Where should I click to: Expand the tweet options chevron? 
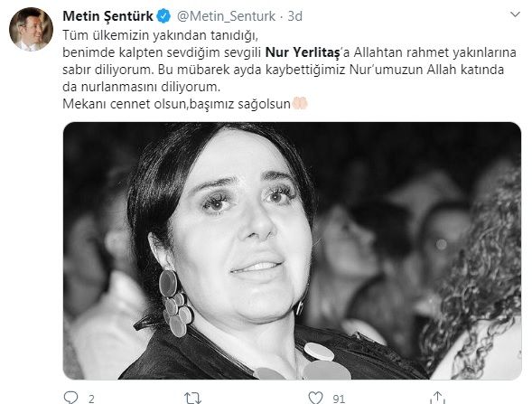coord(515,14)
